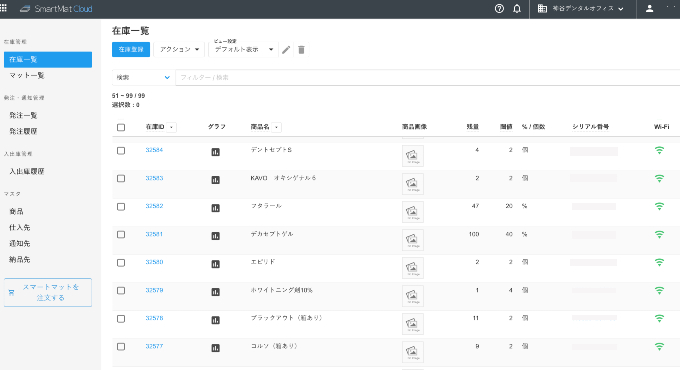Screen dimensions: 680x370
Task: Open graph icon for stock 32580
Action: [216, 264]
